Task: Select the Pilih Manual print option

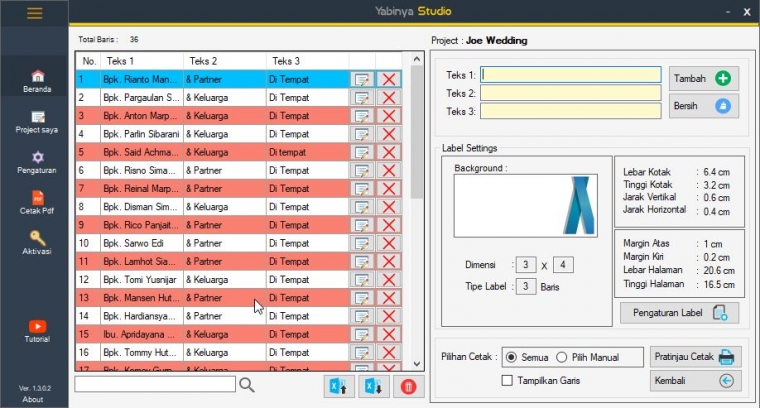Action: tap(562, 357)
